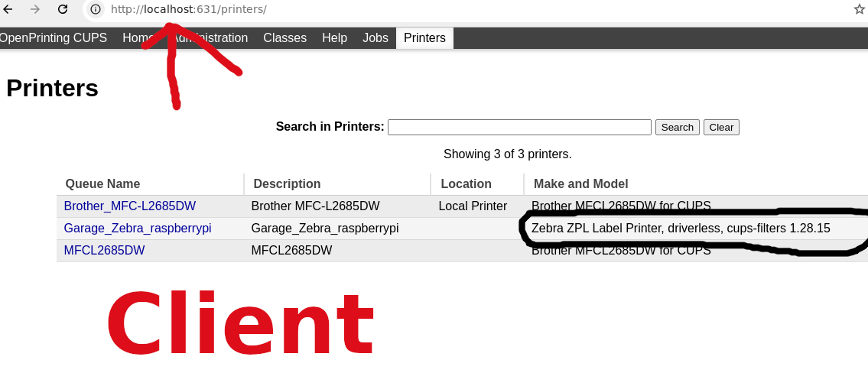Select the Printers tab
This screenshot has height=373, width=868.
[x=424, y=38]
